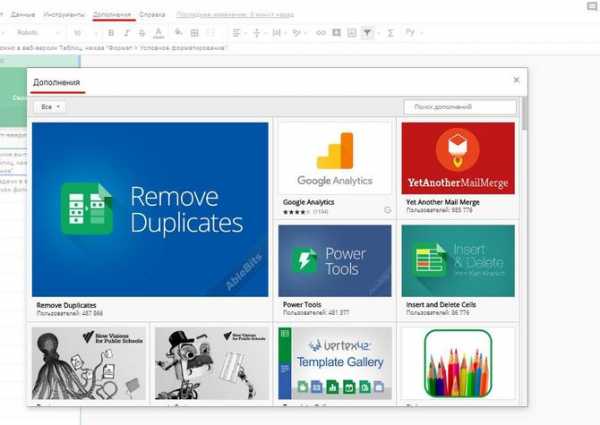
Task: Click the Insert and Delete Cells title
Action: (x=441, y=305)
